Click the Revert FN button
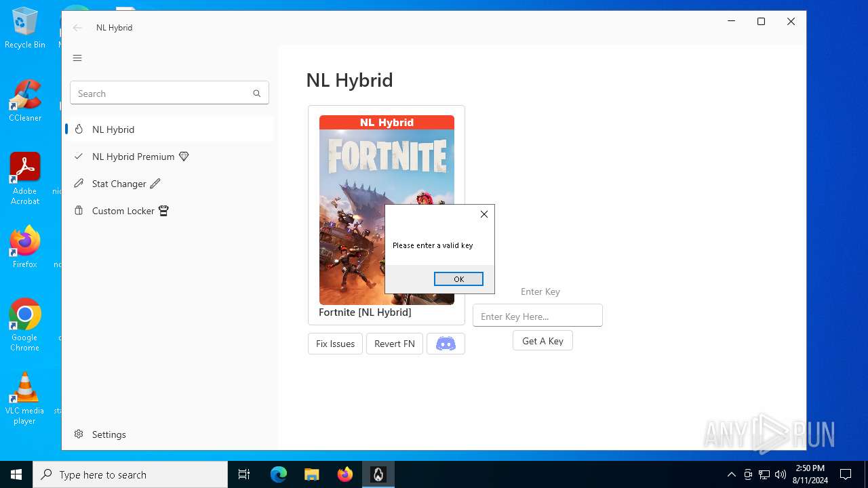This screenshot has height=488, width=868. [x=395, y=344]
